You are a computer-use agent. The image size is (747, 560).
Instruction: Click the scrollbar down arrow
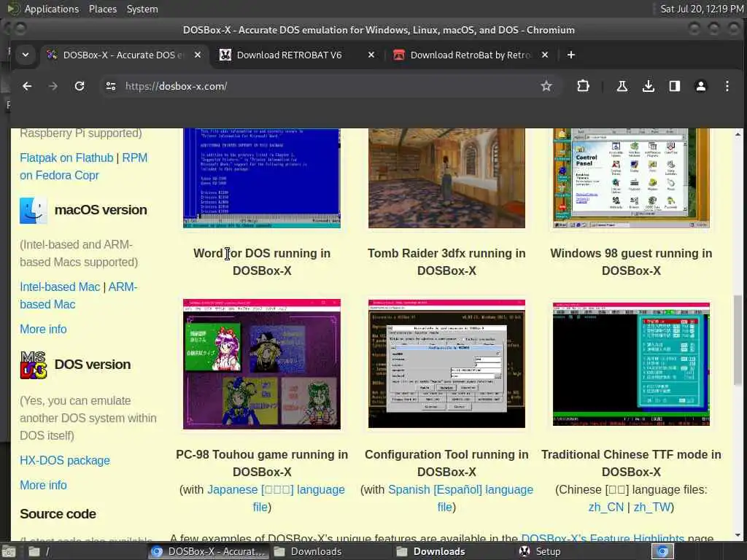click(738, 535)
